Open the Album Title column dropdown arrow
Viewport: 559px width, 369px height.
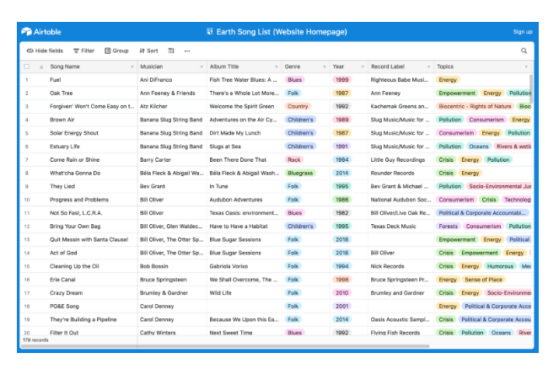click(276, 67)
